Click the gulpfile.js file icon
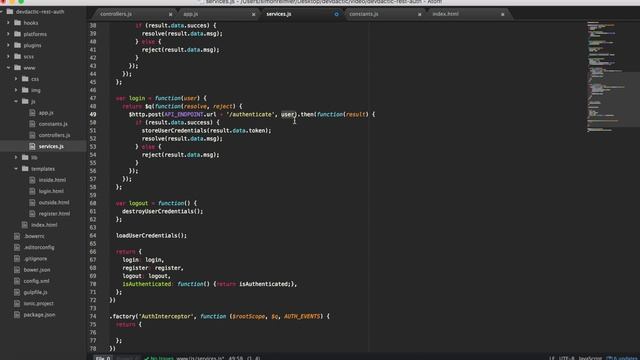Image resolution: width=640 pixels, height=360 pixels. [17, 292]
